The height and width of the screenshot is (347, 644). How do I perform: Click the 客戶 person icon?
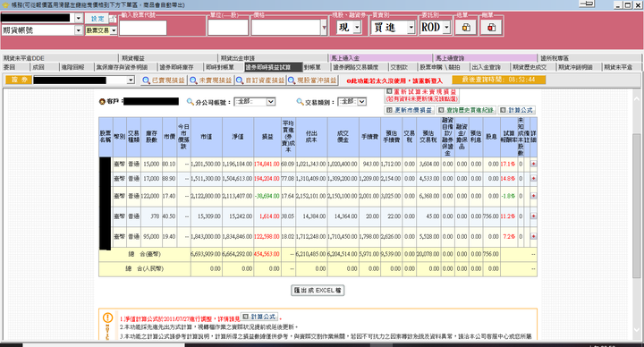click(102, 101)
